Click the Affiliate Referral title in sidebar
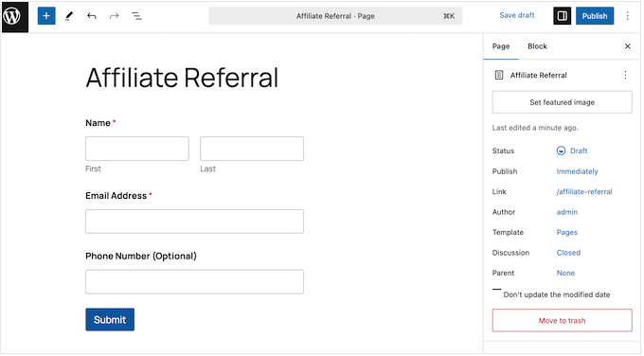Image resolution: width=644 pixels, height=356 pixels. click(x=539, y=75)
